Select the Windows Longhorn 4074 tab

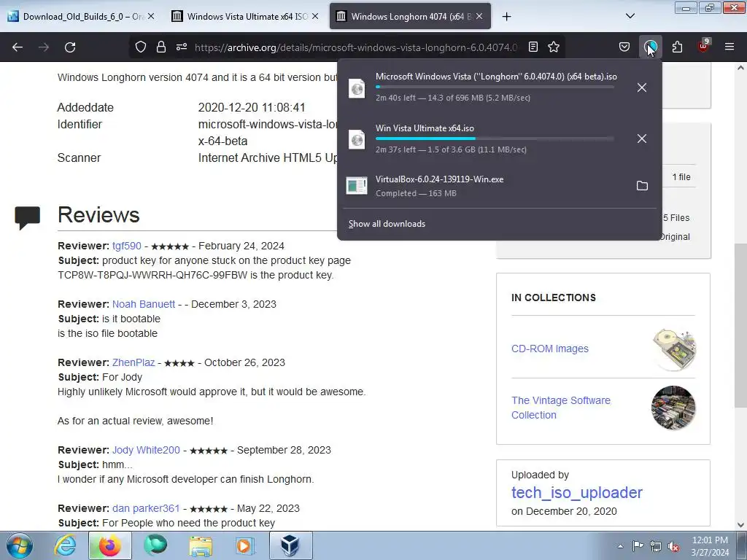coord(410,16)
